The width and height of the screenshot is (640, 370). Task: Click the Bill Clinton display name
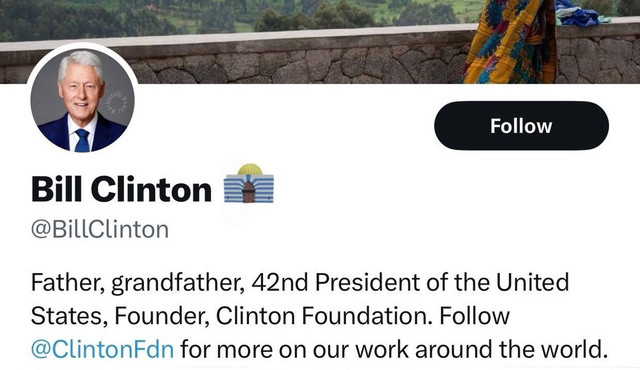pyautogui.click(x=121, y=189)
